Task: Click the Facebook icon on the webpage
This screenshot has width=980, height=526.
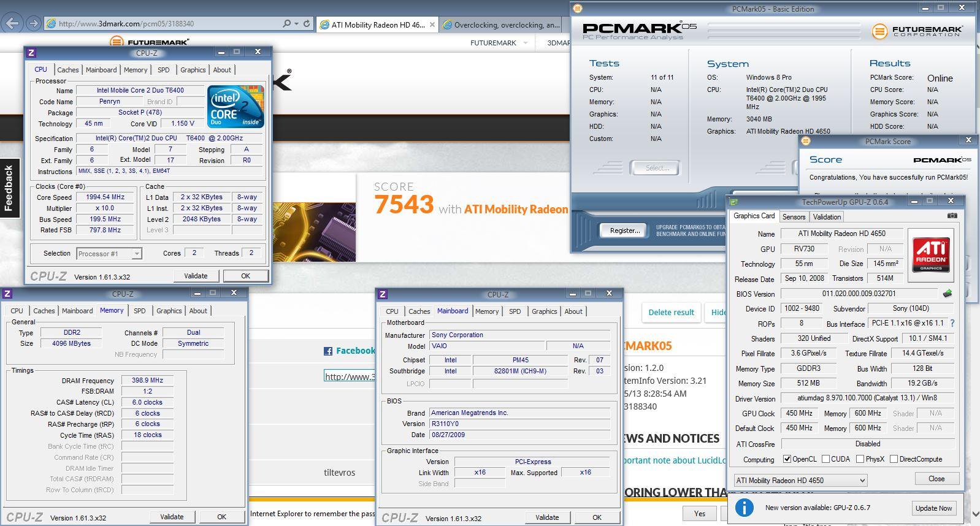Action: tap(328, 351)
